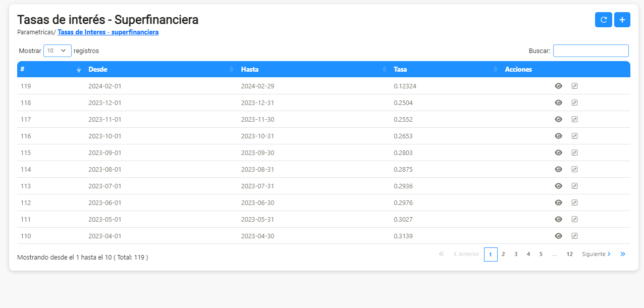
Task: Edit record 112 using the pencil icon
Action: point(574,202)
